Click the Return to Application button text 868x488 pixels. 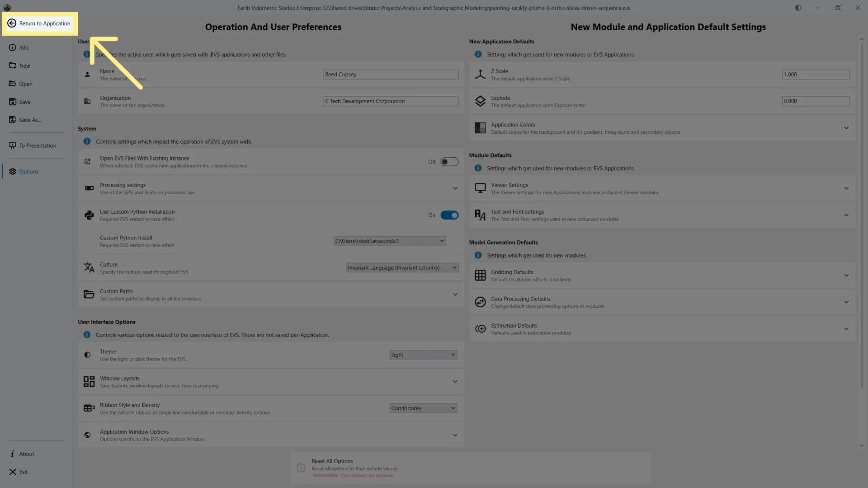click(x=45, y=23)
